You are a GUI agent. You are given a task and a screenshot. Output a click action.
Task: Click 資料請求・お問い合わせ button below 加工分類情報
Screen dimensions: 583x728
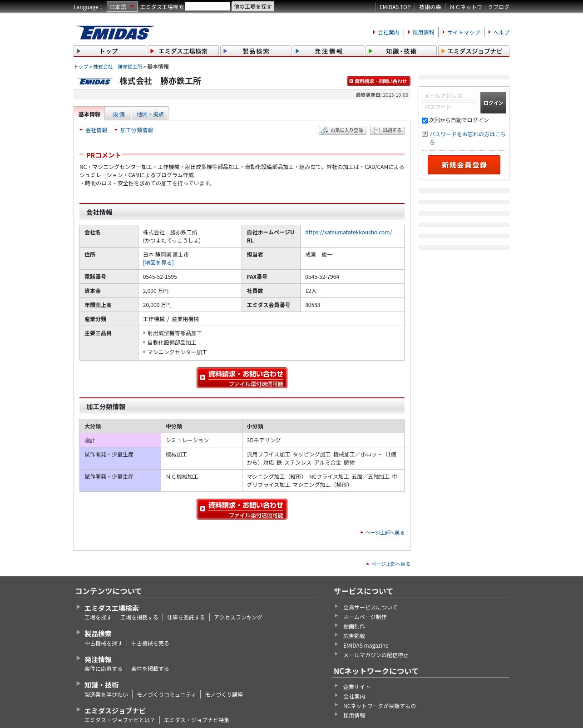pos(242,509)
